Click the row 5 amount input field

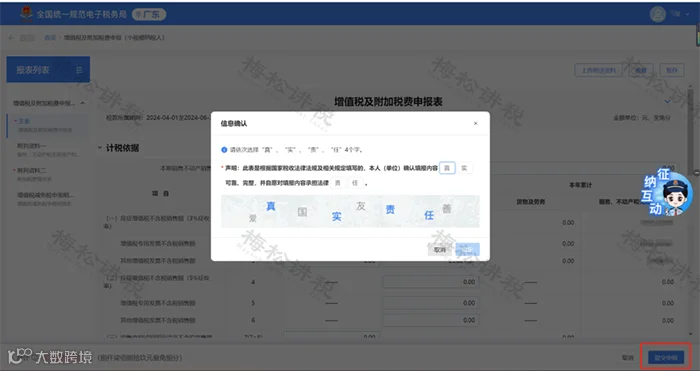(x=431, y=303)
